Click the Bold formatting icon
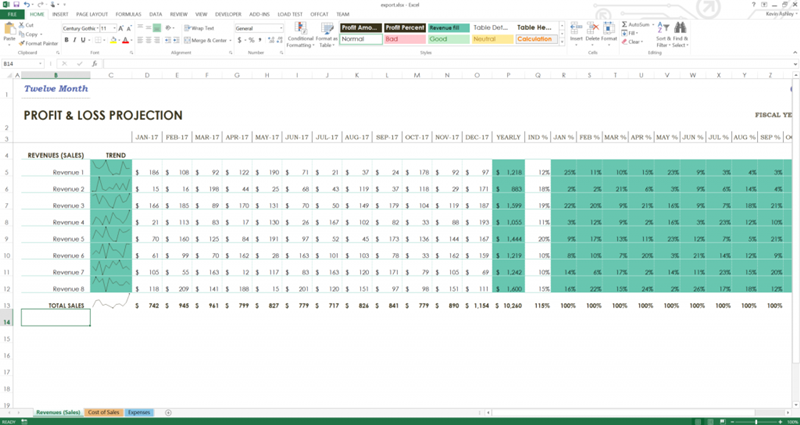 (66, 41)
